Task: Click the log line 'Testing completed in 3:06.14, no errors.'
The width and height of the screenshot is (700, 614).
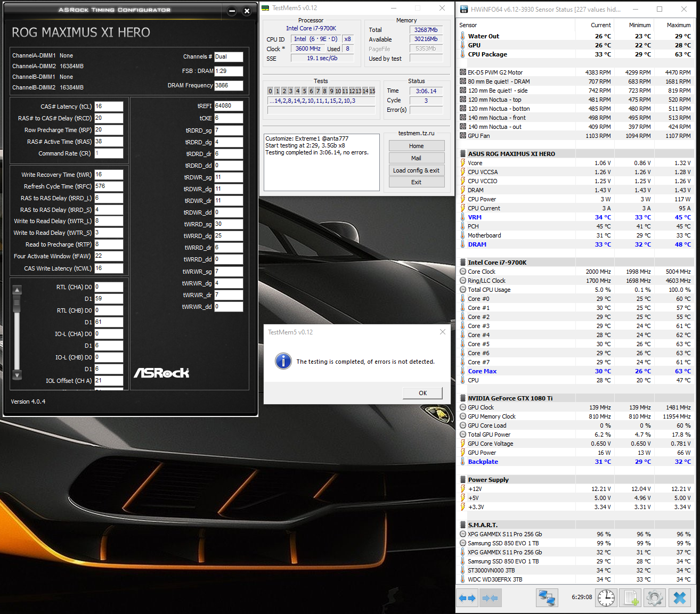Action: point(317,152)
